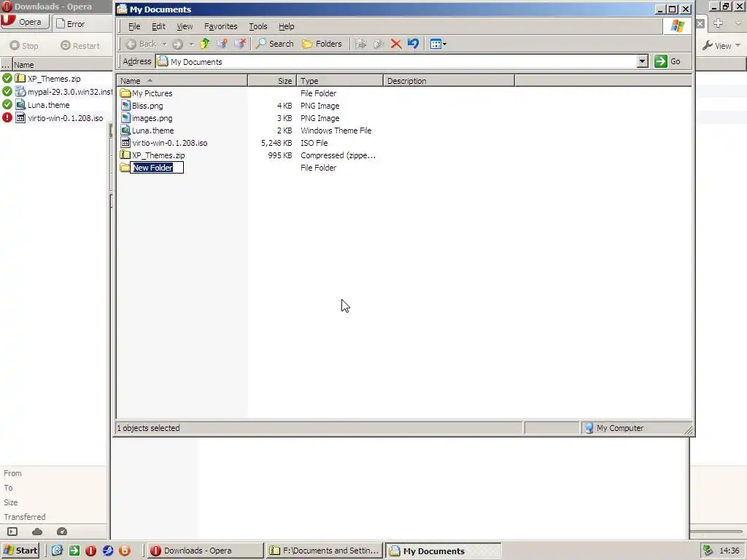Viewport: 747px width, 560px height.
Task: Open the Search pane in Explorer
Action: (x=275, y=44)
